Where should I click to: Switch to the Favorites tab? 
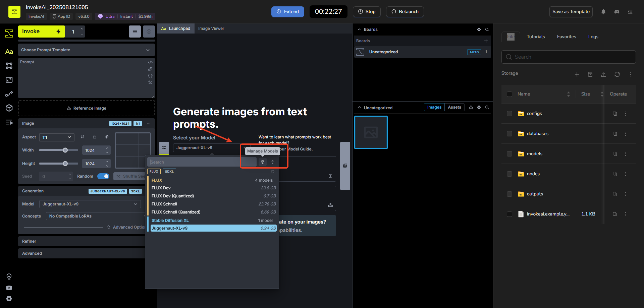tap(567, 37)
